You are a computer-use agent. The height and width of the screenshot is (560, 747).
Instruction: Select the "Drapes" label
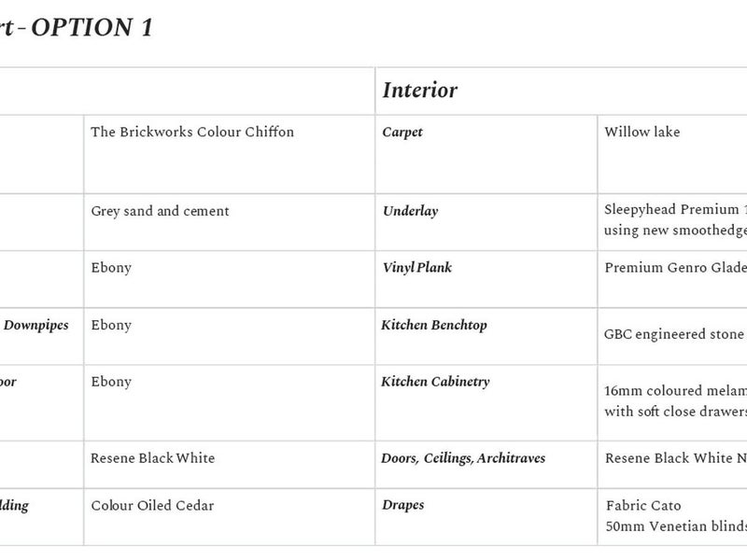coord(403,506)
